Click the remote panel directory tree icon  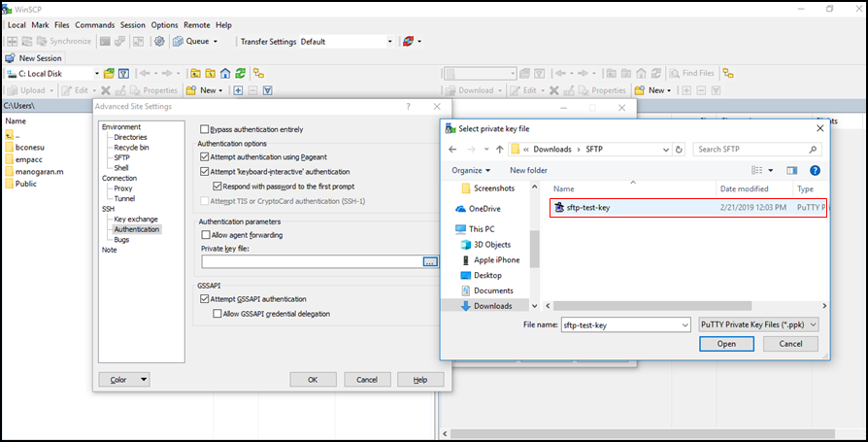click(728, 73)
